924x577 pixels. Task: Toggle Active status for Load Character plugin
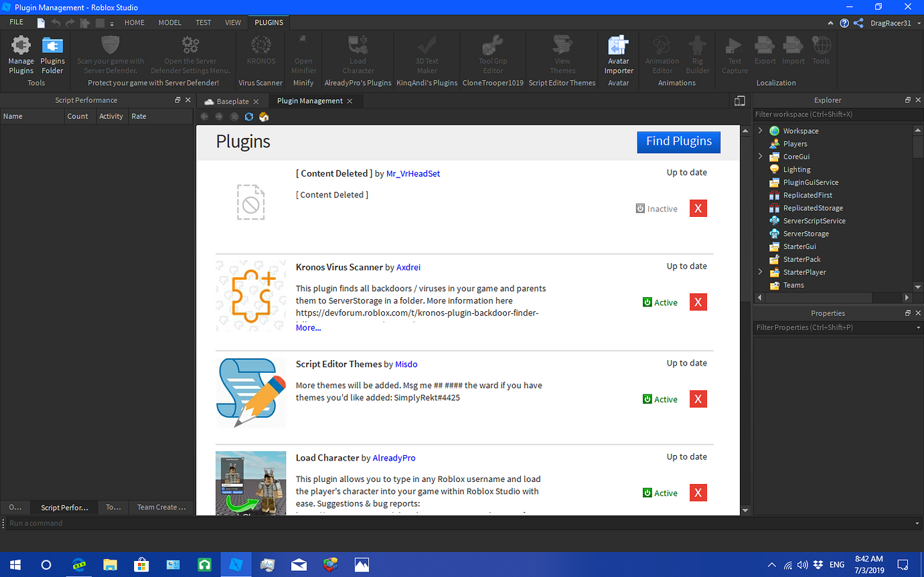pos(660,493)
